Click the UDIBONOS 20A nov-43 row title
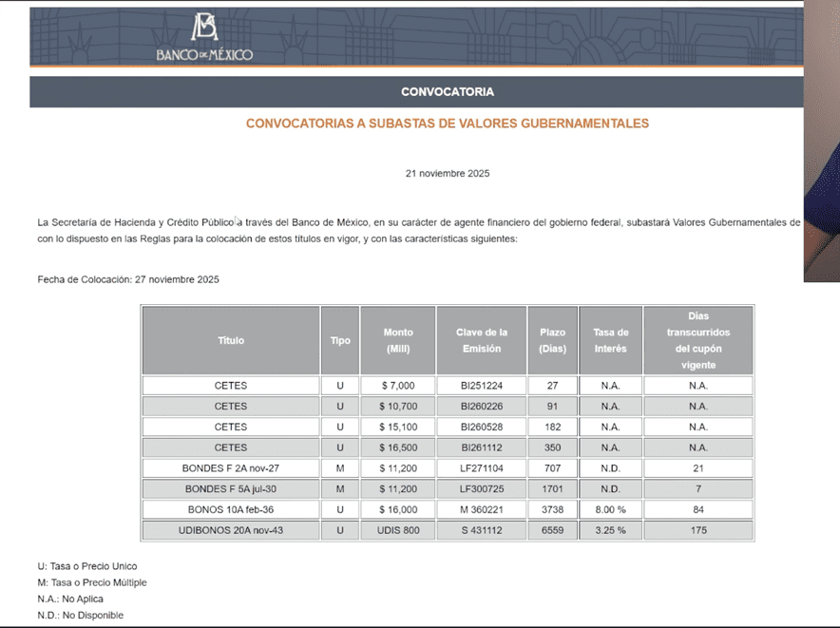Screen dimensions: 840x628 [231, 530]
